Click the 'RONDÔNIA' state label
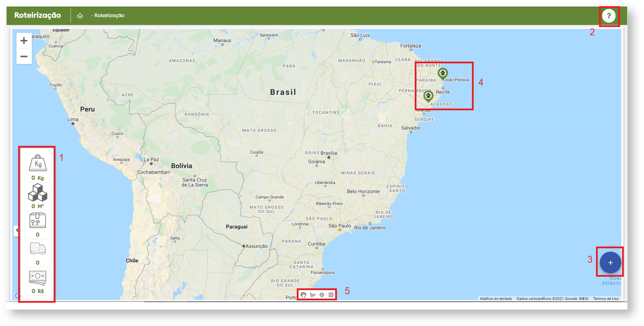 click(197, 114)
